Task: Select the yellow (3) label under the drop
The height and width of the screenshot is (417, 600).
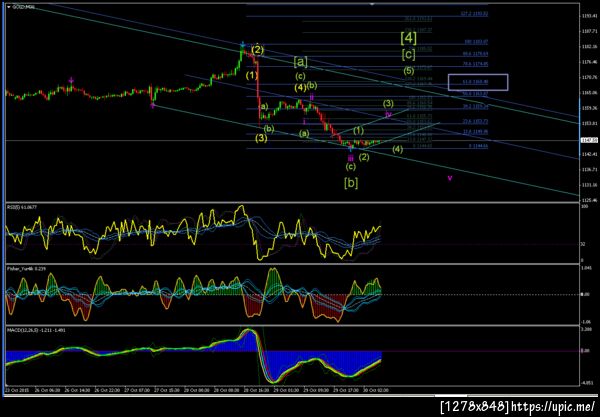Action: pos(261,138)
